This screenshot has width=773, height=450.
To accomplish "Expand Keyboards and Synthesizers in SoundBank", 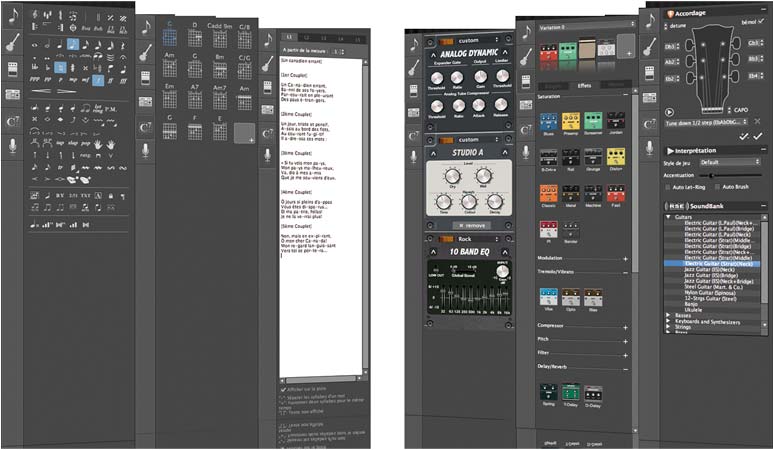I will coord(668,321).
